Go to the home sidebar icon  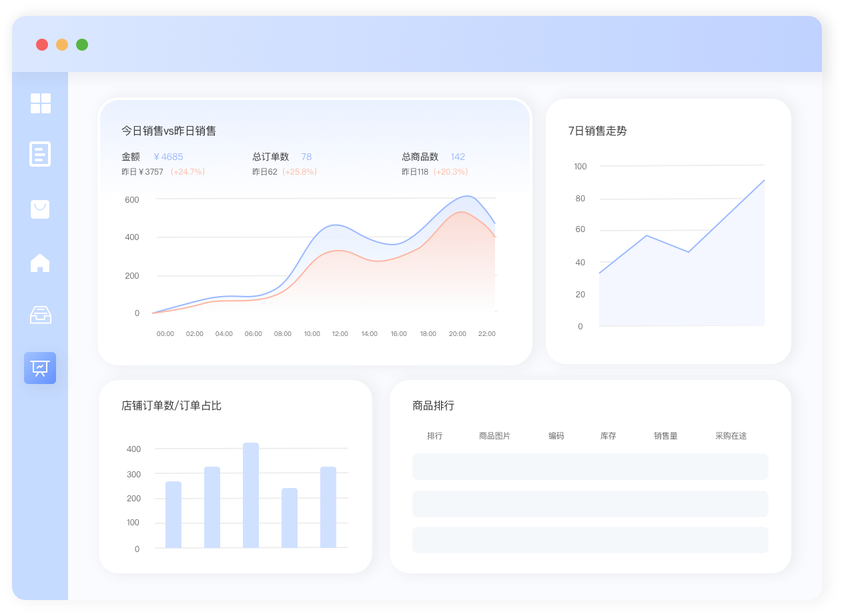[40, 263]
